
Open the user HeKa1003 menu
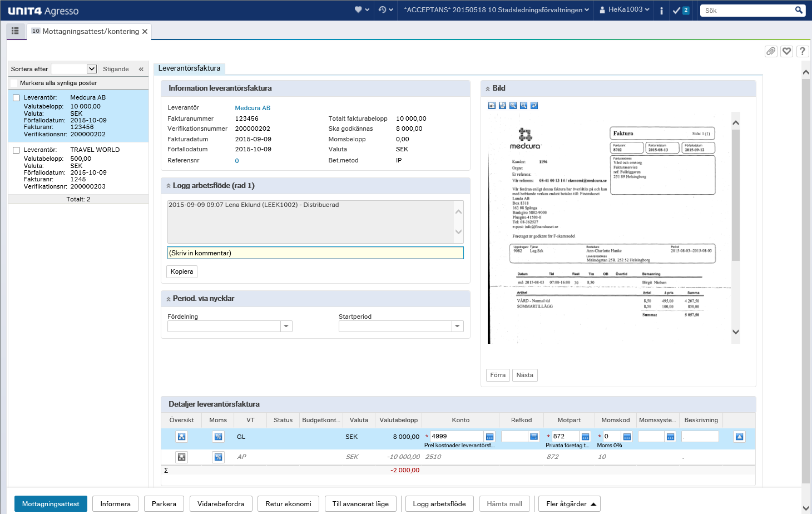pos(625,10)
